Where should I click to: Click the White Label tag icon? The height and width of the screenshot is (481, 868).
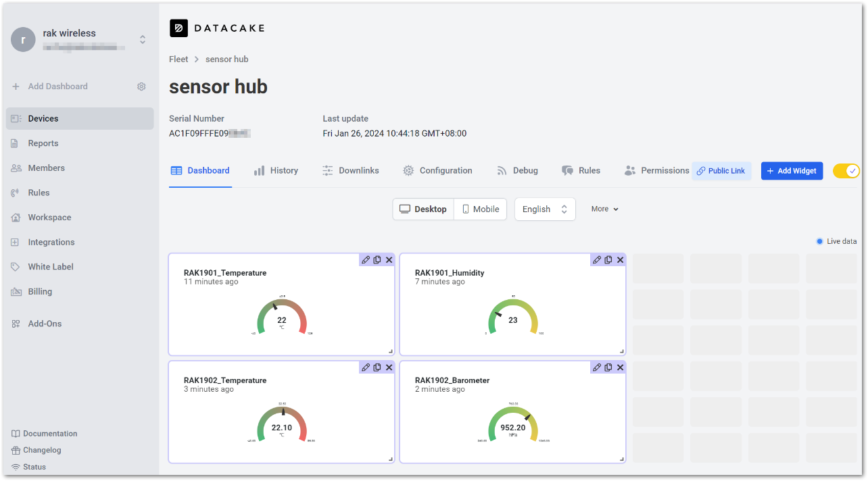click(16, 267)
